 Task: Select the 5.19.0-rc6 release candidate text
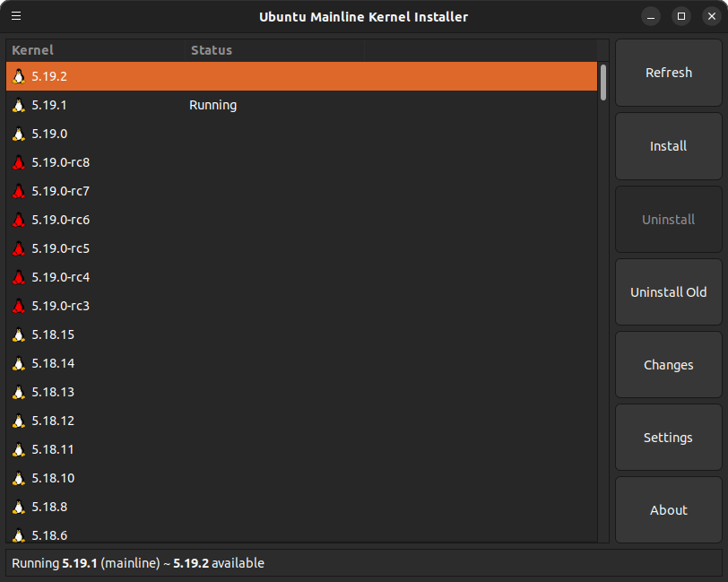[61, 220]
